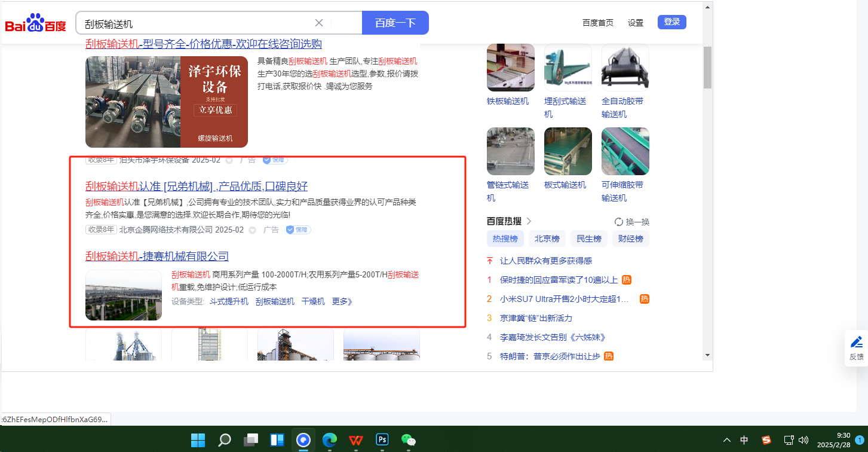Expand the arrow next to 北京企腾 2025-02

pyautogui.click(x=252, y=230)
